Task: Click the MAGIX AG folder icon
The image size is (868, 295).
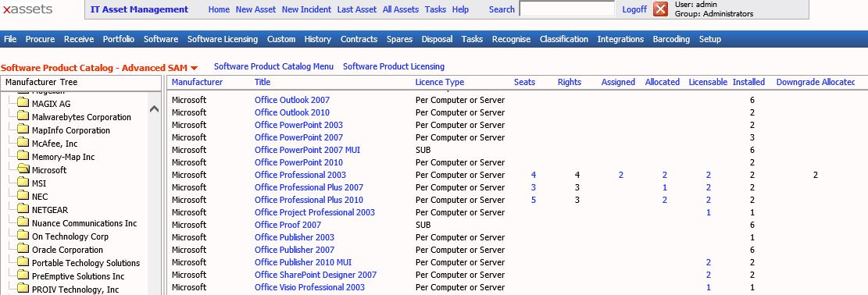Action: pyautogui.click(x=23, y=103)
